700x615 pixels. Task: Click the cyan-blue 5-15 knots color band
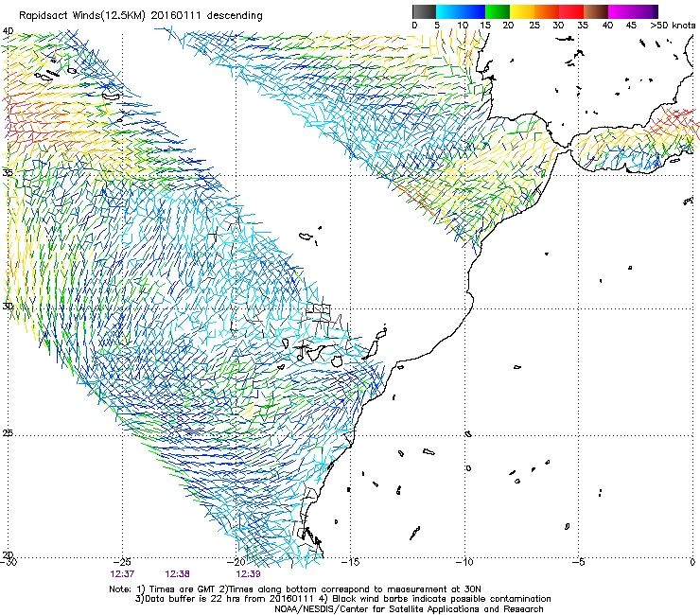[461, 11]
